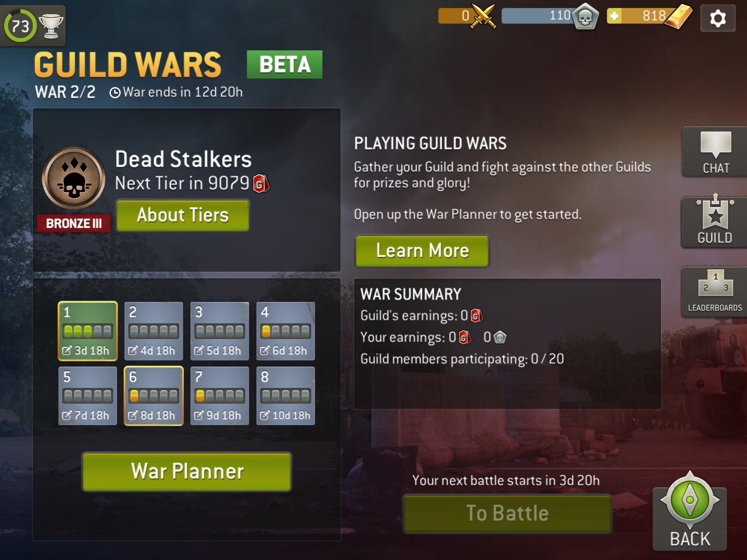Select battle slot 6 with 8d 18h
This screenshot has width=747, height=560.
154,396
